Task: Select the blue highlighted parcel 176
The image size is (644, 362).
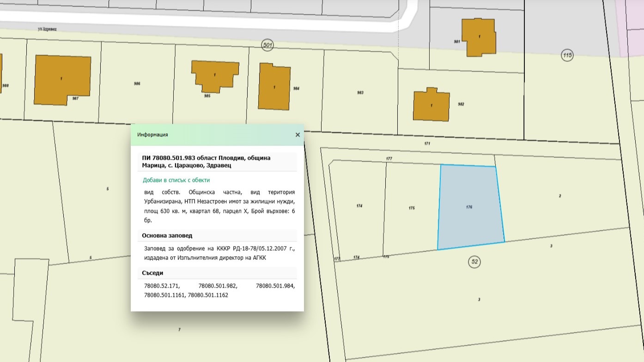Action: (470, 208)
